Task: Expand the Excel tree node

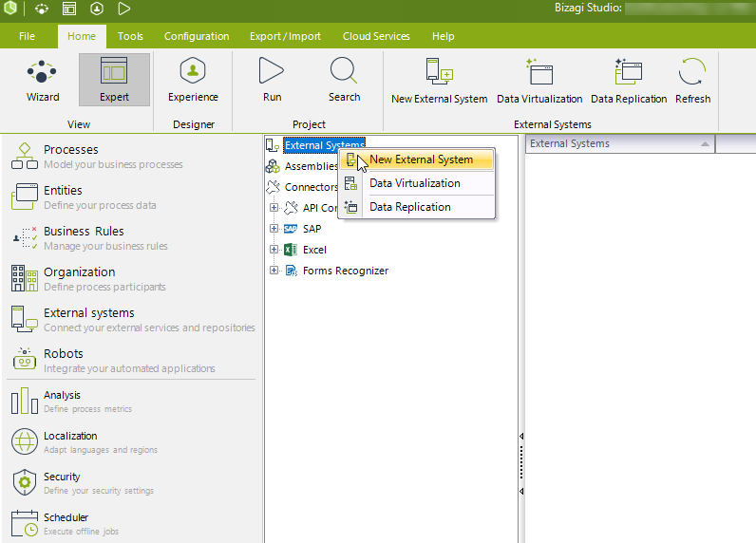Action: click(x=274, y=249)
